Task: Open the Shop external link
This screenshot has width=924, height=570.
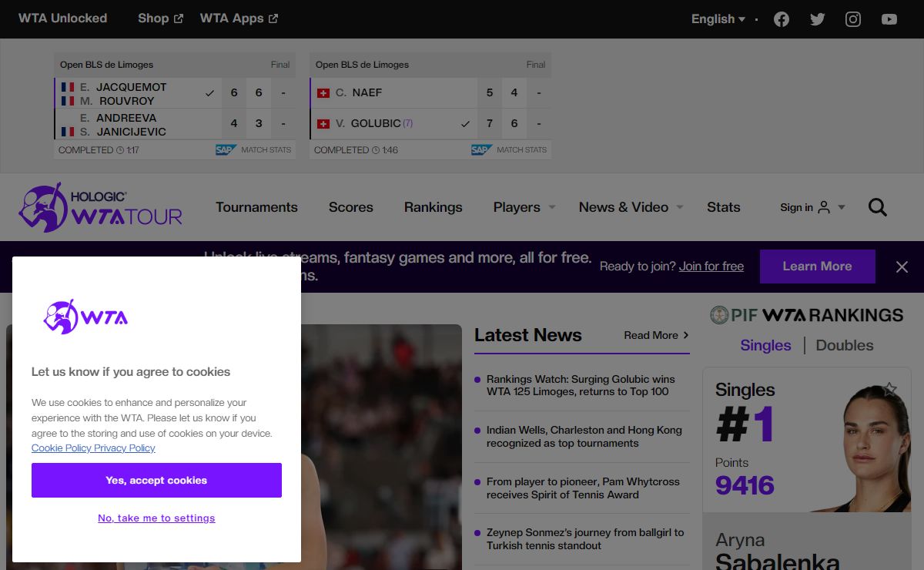Action: coord(161,18)
